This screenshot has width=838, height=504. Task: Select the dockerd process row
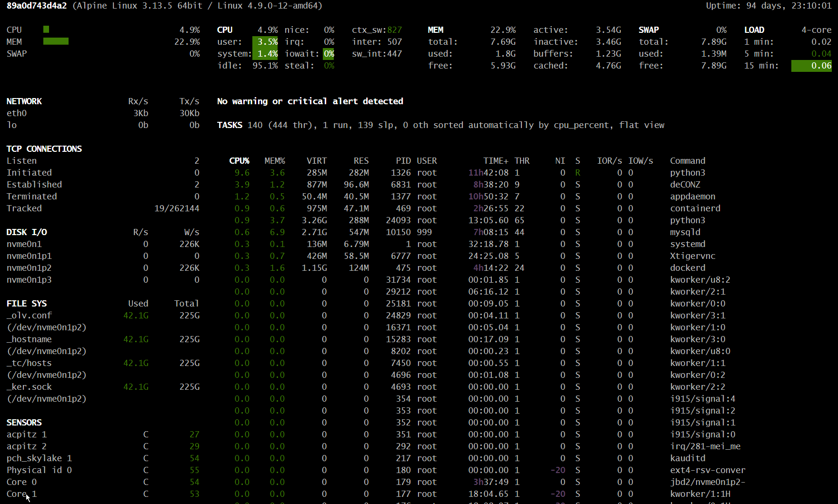point(470,268)
